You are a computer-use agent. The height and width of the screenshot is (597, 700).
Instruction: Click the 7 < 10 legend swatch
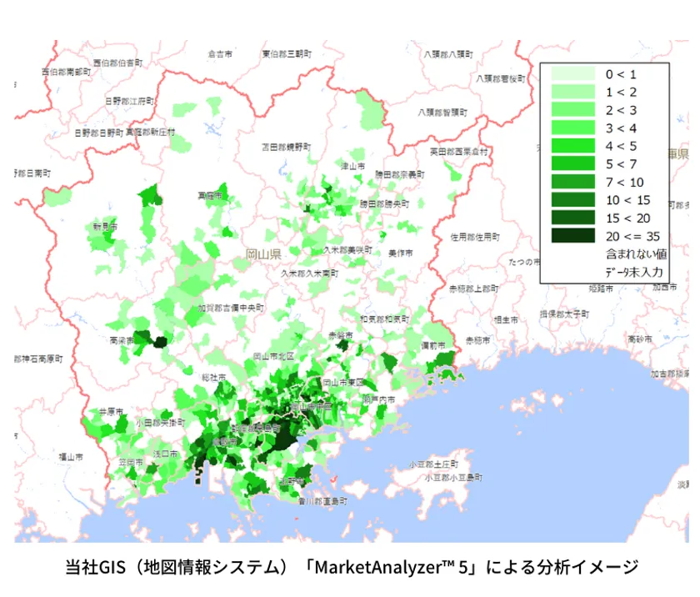click(572, 182)
